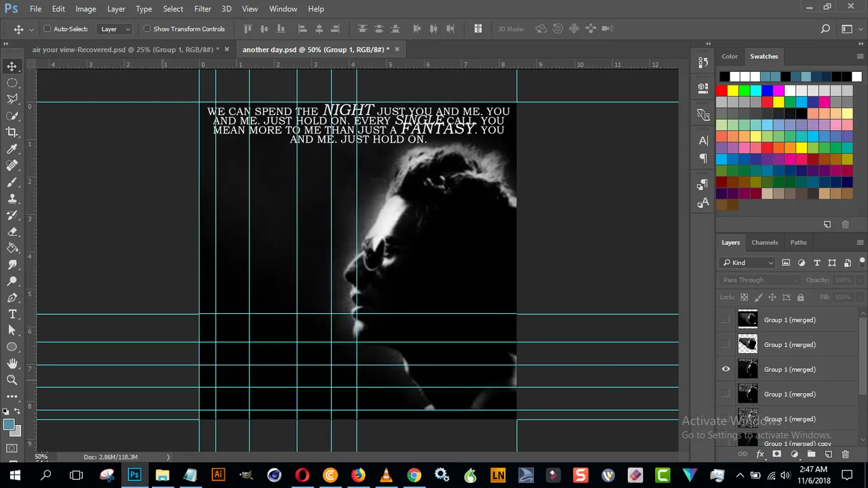Select the Eyedropper tool

click(12, 149)
